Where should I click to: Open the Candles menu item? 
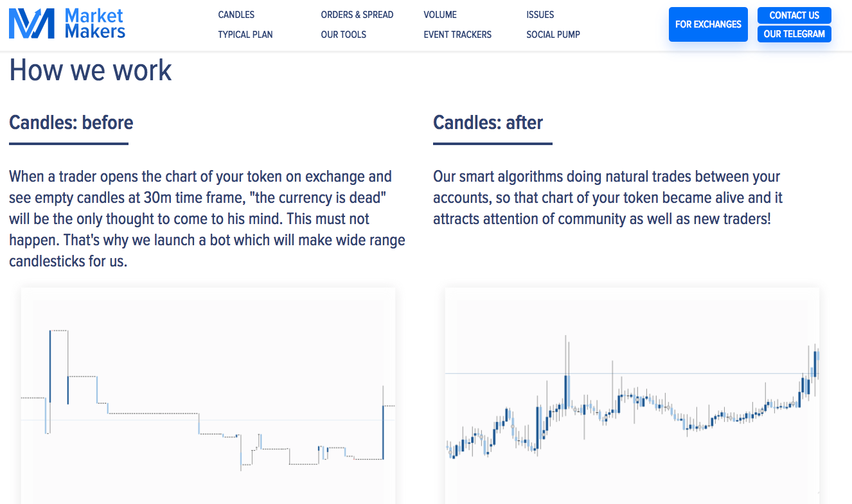(236, 15)
